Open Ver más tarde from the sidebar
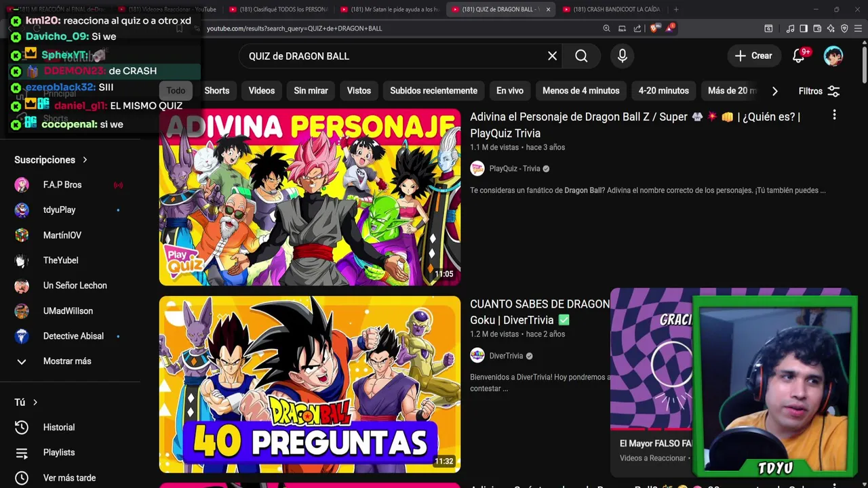This screenshot has height=488, width=868. click(x=71, y=478)
